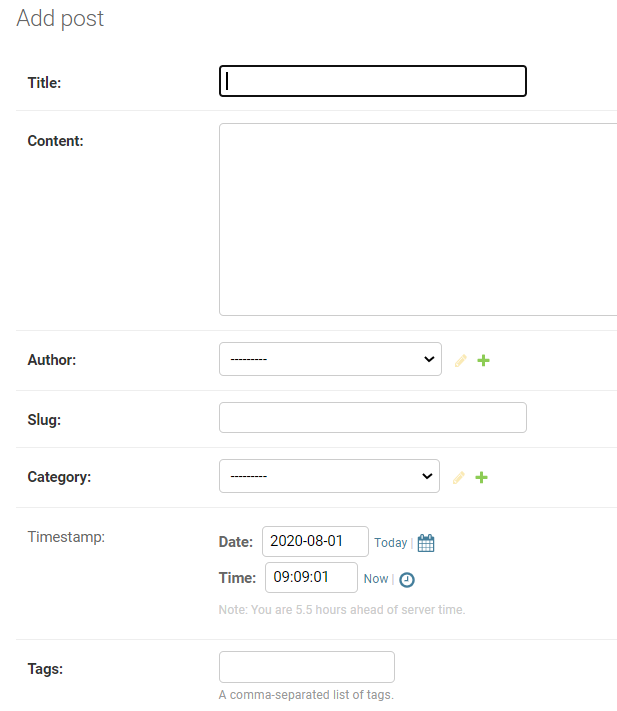Screen dimensions: 617x711
Task: Click the pencil icon beside Category dropdown
Action: (x=459, y=477)
